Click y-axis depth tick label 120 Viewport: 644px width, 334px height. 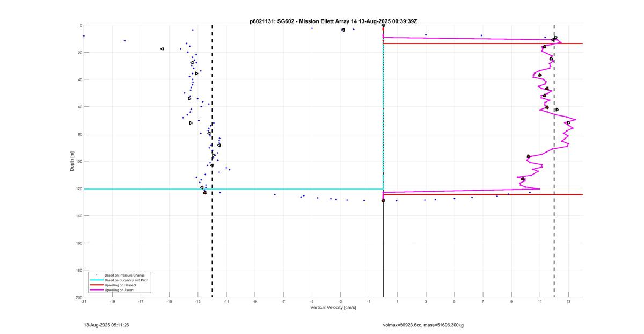click(x=78, y=188)
